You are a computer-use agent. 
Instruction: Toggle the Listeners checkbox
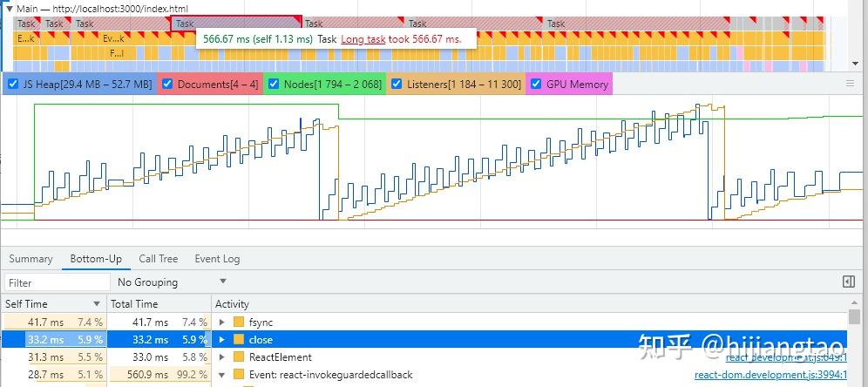click(397, 85)
